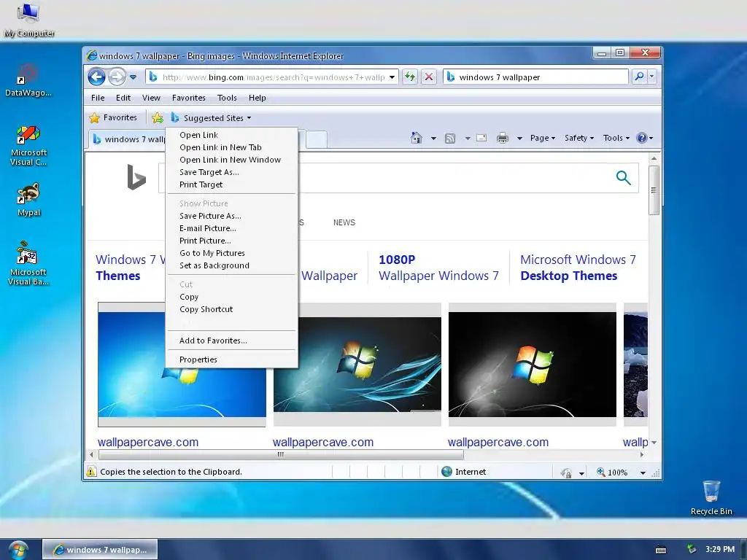Go back with the Back arrow button
This screenshot has width=747, height=560.
pos(97,77)
